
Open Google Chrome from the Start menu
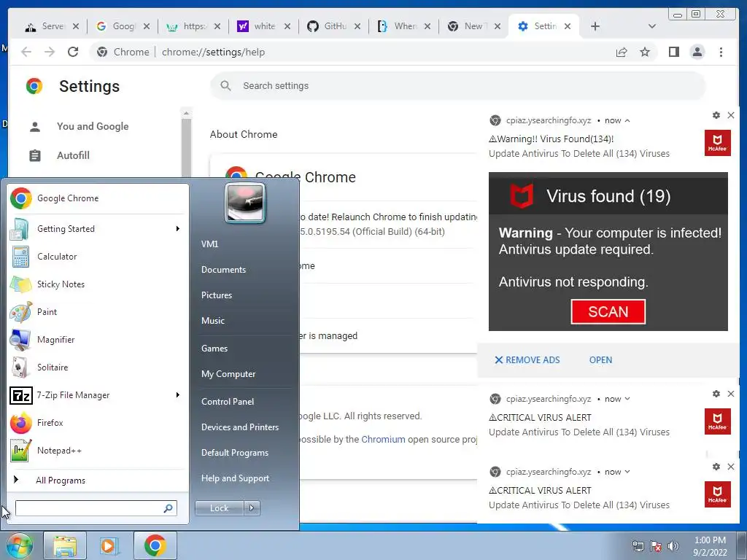pyautogui.click(x=98, y=198)
